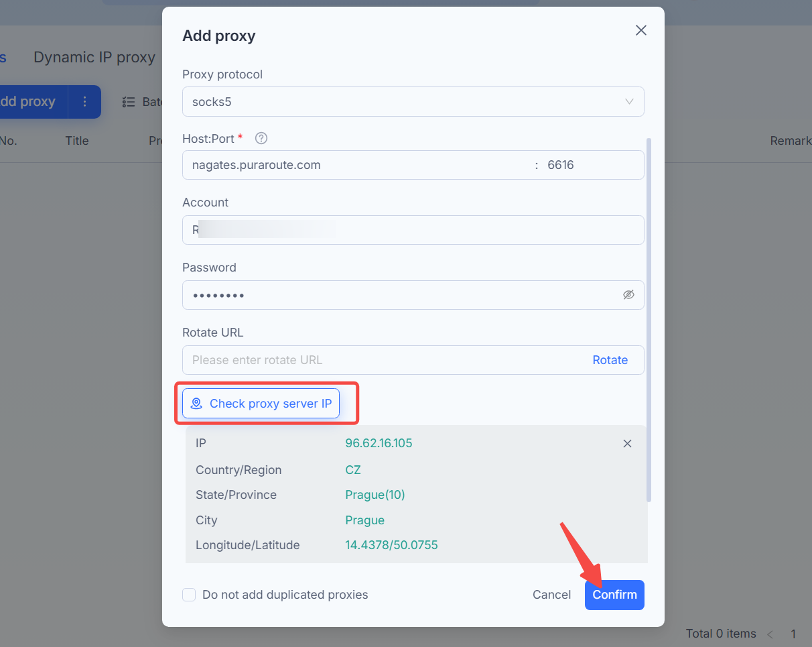Click the location pin icon in Check proxy

click(196, 404)
